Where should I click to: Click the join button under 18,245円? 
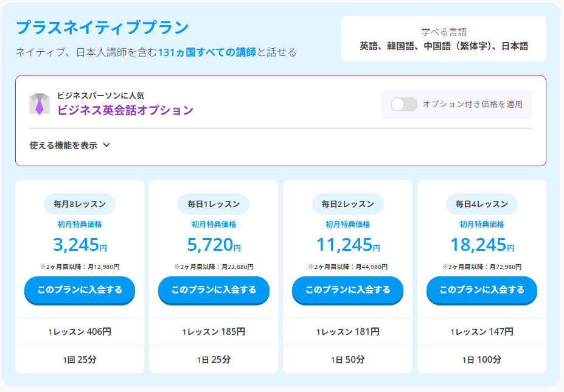[x=481, y=290]
